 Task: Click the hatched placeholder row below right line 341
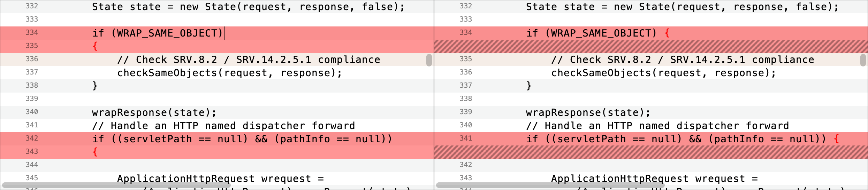(651, 152)
